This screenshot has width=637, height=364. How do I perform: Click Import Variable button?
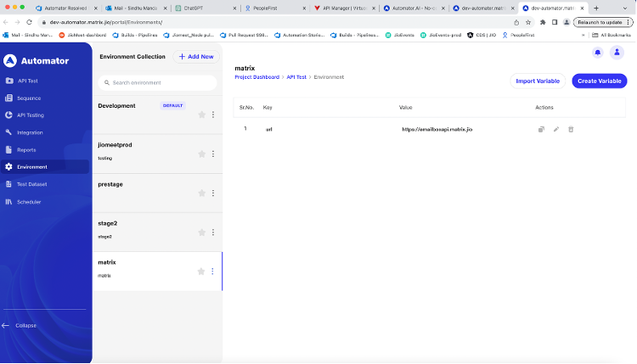pyautogui.click(x=538, y=81)
